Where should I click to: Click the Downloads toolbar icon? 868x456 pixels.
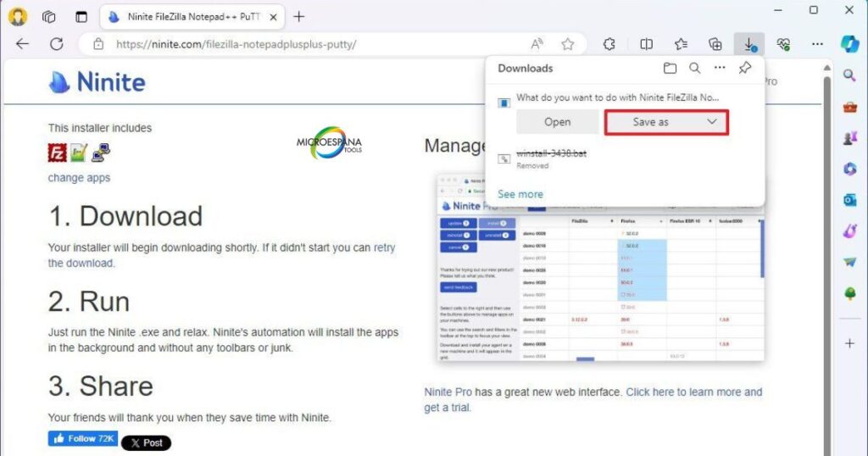pyautogui.click(x=749, y=44)
